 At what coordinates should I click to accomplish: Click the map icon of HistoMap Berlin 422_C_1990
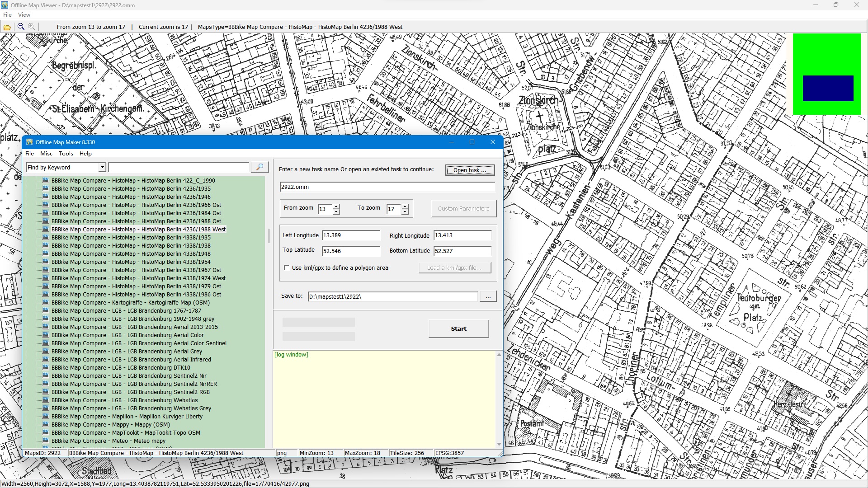(x=46, y=180)
